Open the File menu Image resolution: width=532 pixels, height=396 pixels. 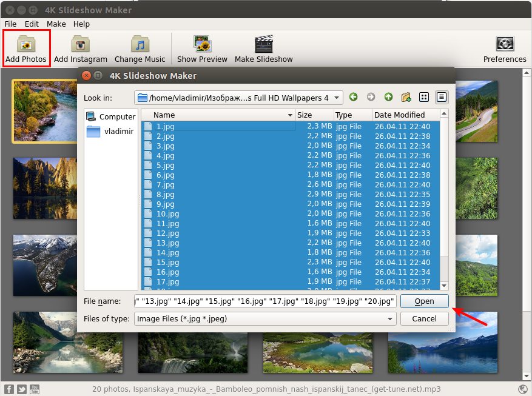pyautogui.click(x=10, y=24)
